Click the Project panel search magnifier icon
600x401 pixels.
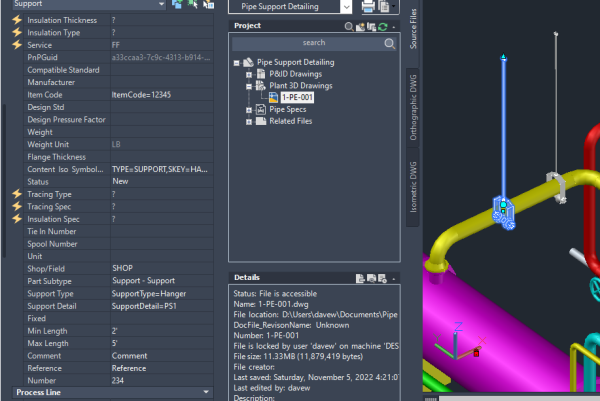pos(349,26)
